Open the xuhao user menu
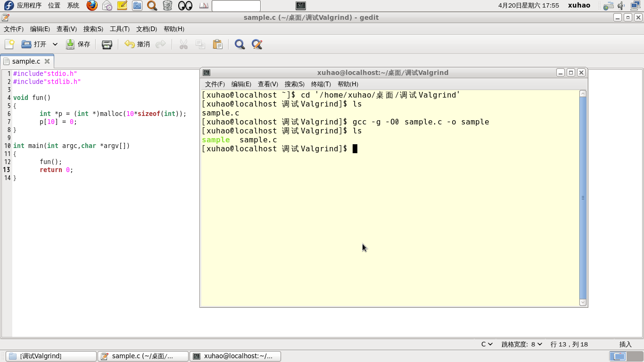The image size is (644, 362). coord(579,6)
